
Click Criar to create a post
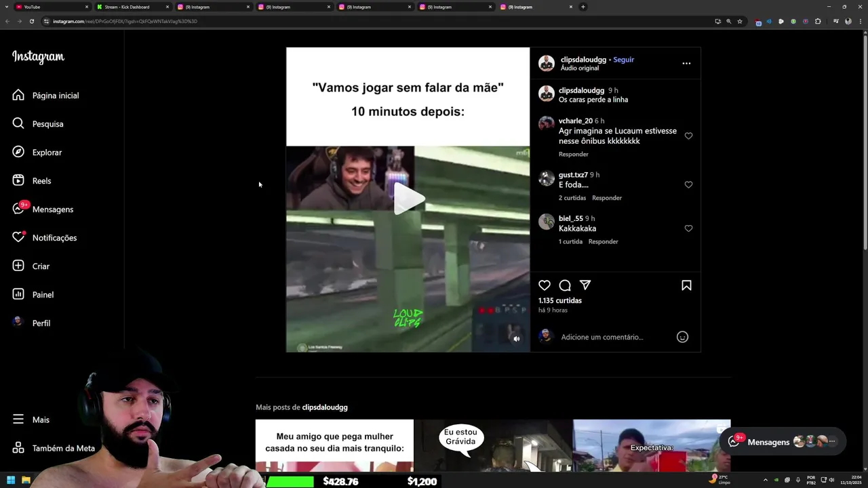(x=32, y=266)
